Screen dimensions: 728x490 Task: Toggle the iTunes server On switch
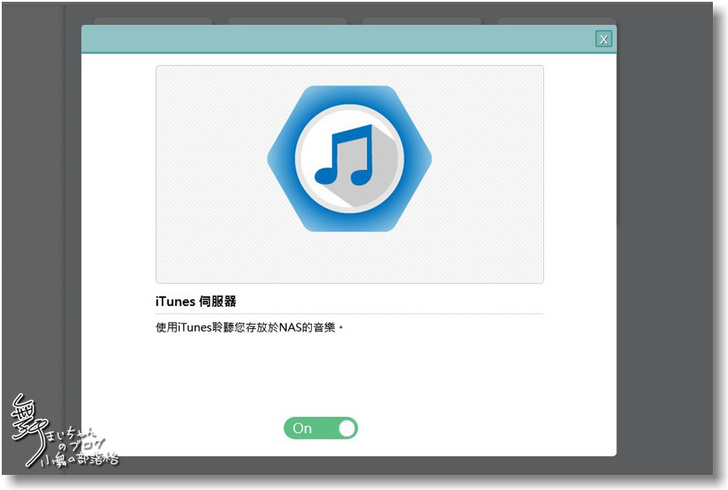321,428
